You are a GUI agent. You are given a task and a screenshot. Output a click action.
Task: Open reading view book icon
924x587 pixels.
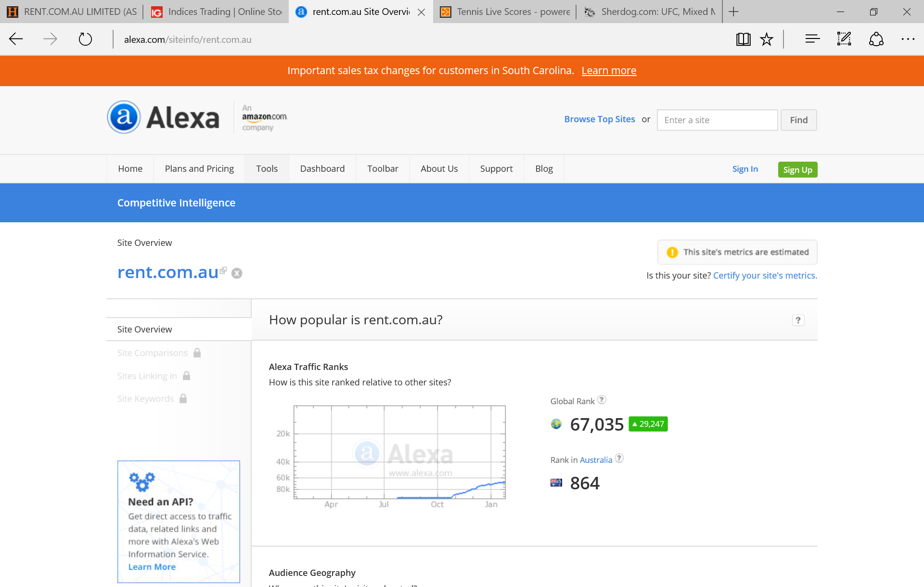(x=743, y=39)
